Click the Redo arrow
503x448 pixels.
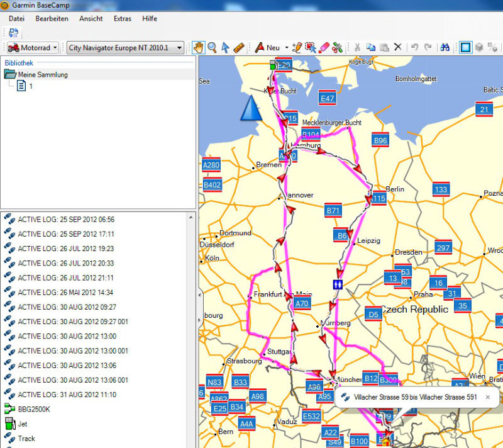tap(428, 47)
